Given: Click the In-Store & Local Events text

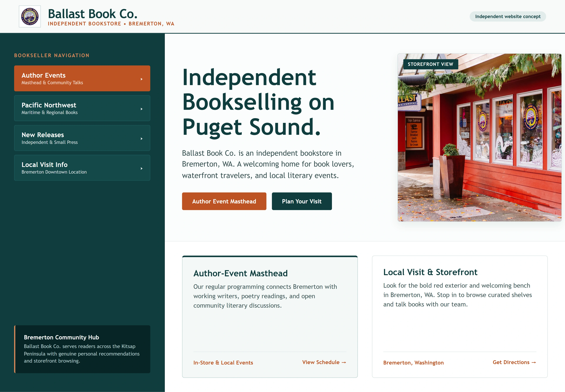Looking at the screenshot, I should pos(223,362).
